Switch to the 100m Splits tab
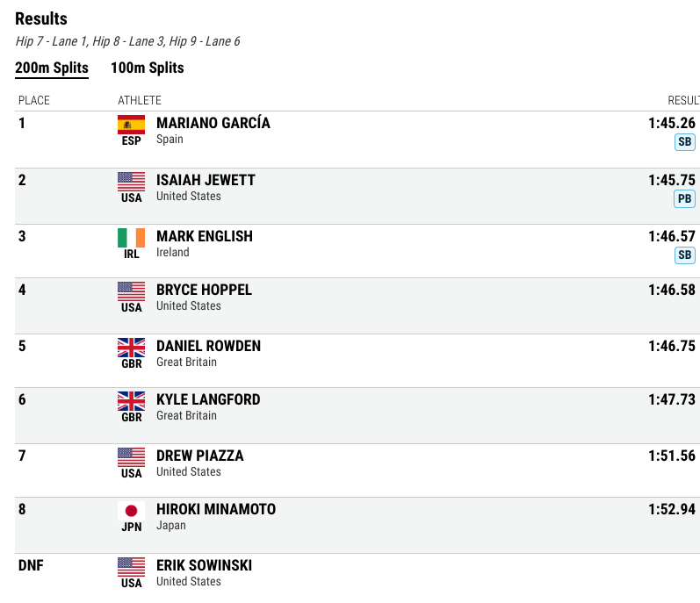 click(147, 68)
